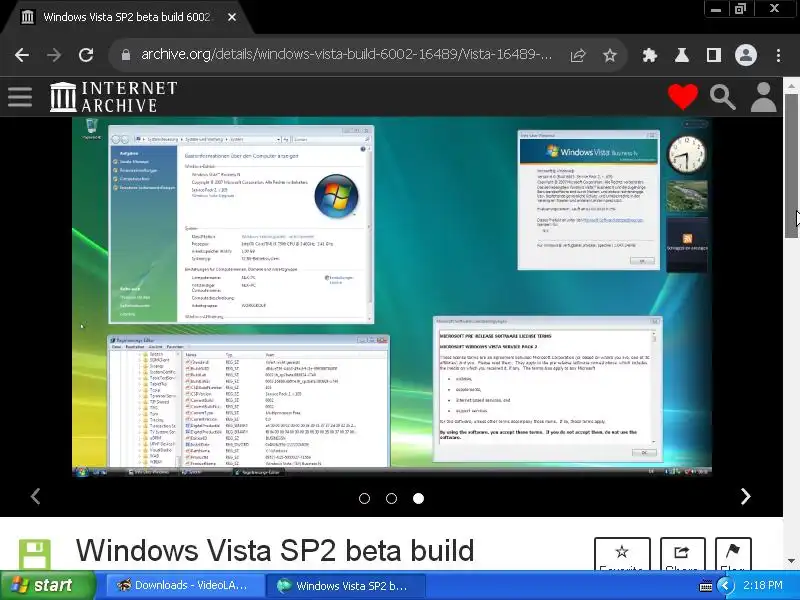
Task: Click the Share button below carousel
Action: point(683,555)
